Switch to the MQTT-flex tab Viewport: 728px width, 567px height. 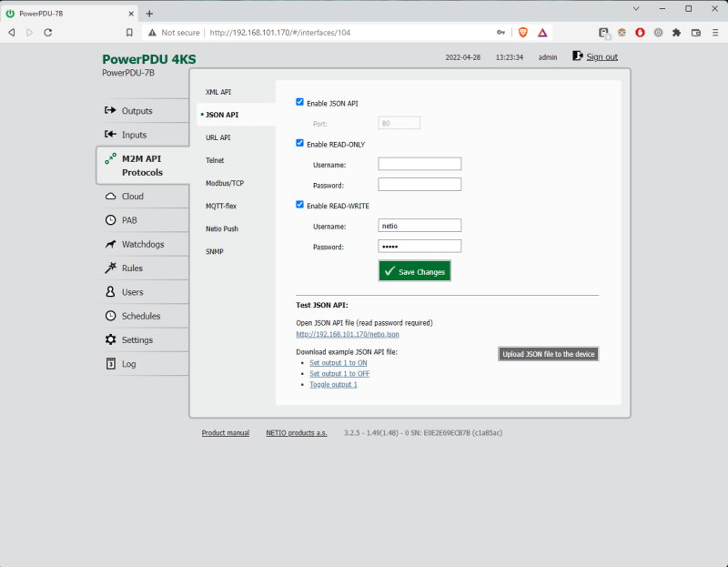coord(225,206)
